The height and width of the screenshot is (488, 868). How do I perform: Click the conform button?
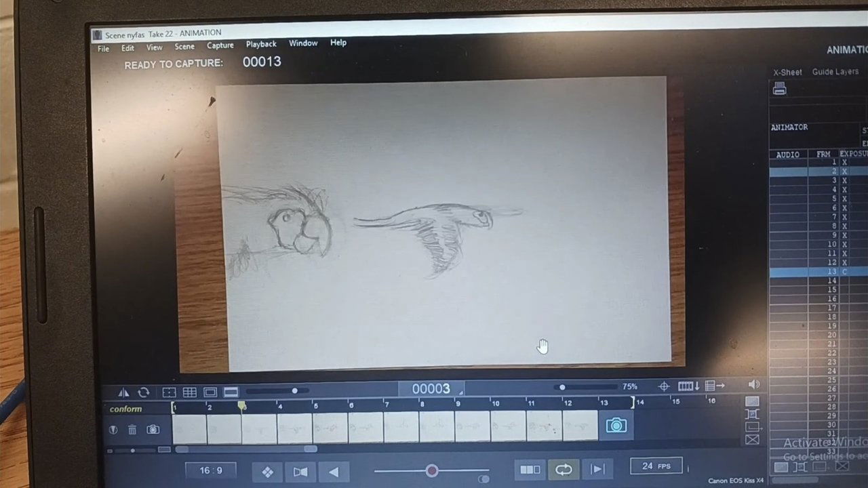click(126, 409)
